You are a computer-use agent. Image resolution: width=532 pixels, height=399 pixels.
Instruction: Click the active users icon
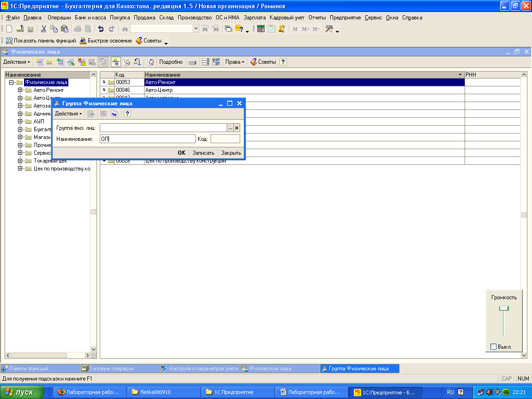coord(282,29)
